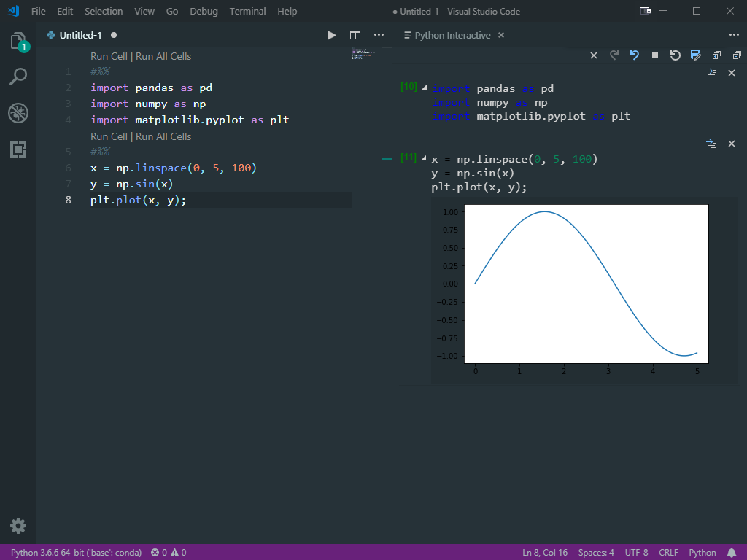The image size is (747, 560).
Task: Open the Extensions view in activity bar
Action: click(18, 149)
